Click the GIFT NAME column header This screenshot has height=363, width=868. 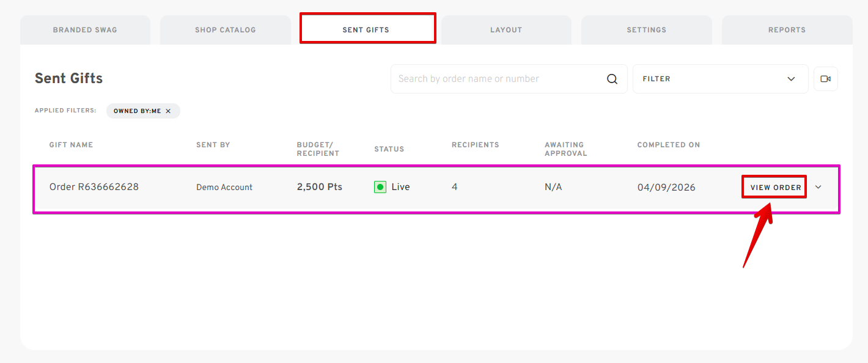click(71, 145)
